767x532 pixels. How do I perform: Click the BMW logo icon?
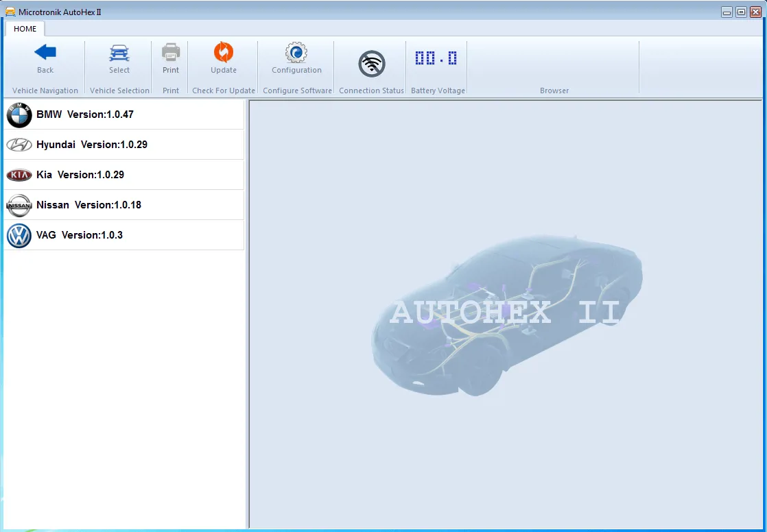(19, 115)
